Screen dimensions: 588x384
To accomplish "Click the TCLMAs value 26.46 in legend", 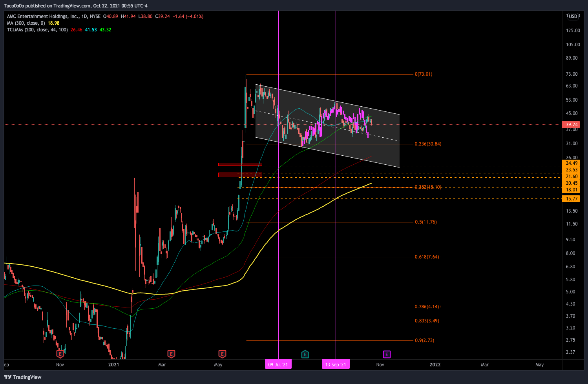I will point(77,30).
